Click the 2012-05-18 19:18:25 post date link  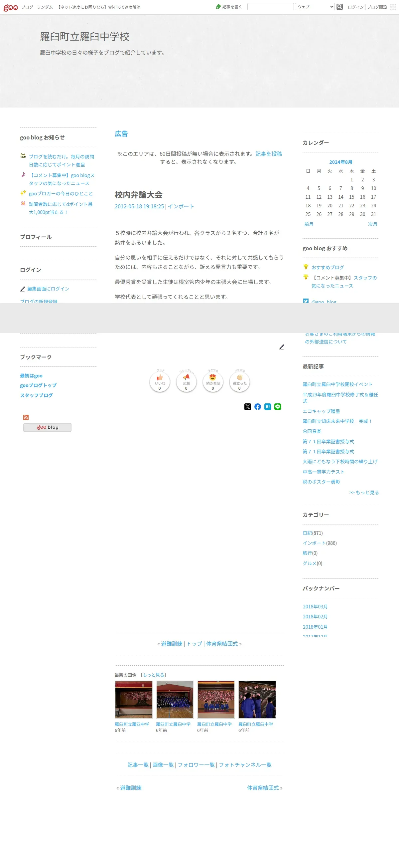click(x=139, y=206)
